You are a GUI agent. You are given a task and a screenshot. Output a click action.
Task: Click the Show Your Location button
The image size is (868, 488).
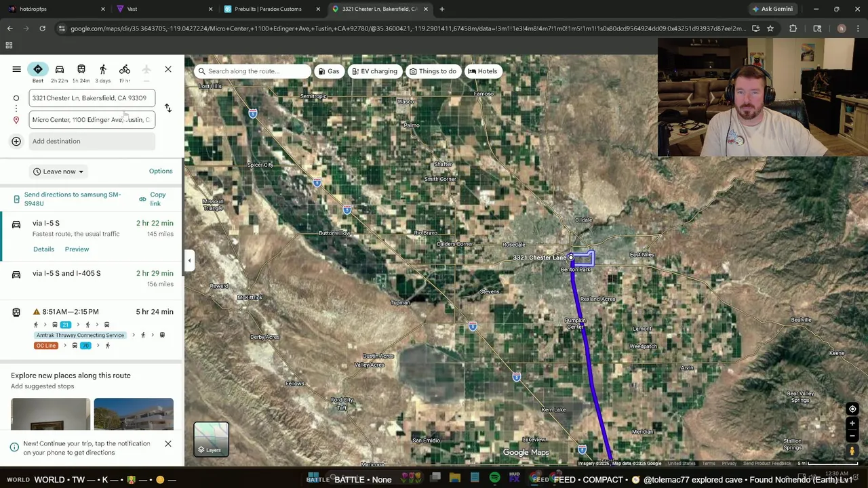(x=852, y=409)
